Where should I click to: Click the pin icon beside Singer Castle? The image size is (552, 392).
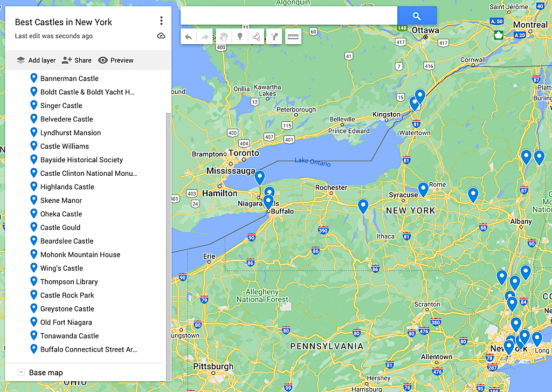tap(34, 105)
